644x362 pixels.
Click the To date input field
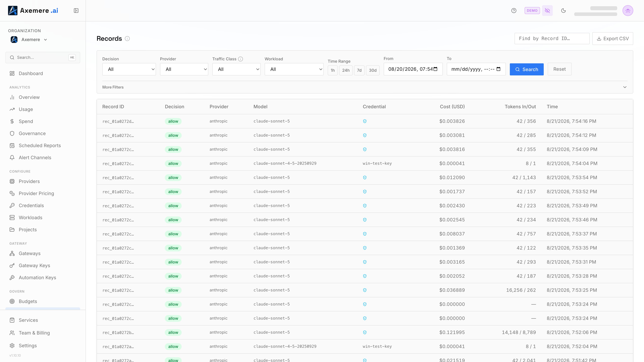coord(476,69)
